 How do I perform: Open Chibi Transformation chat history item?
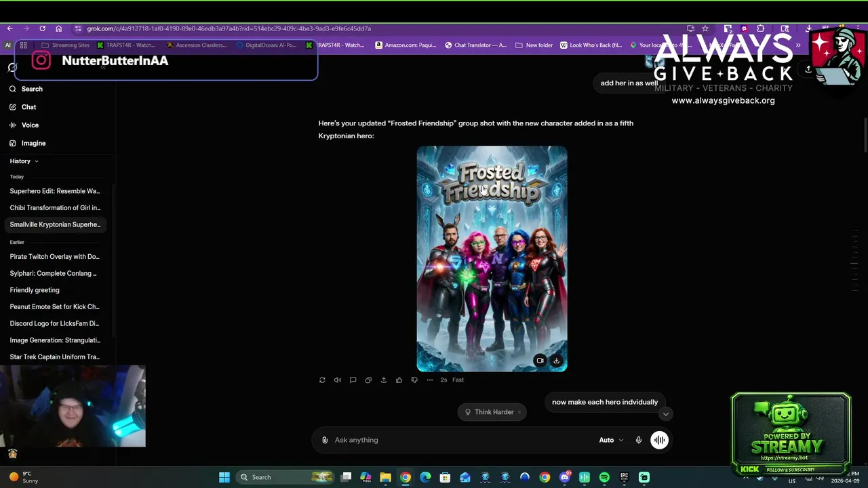click(x=55, y=208)
